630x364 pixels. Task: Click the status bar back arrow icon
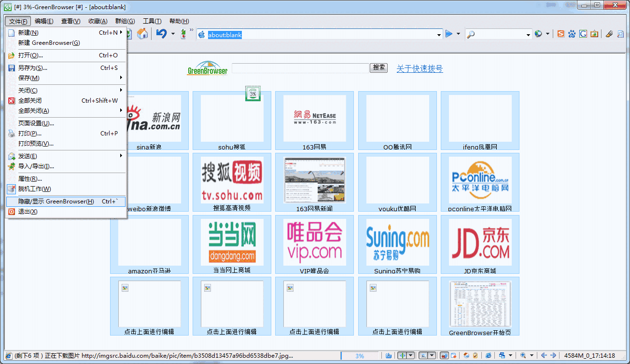(x=544, y=356)
